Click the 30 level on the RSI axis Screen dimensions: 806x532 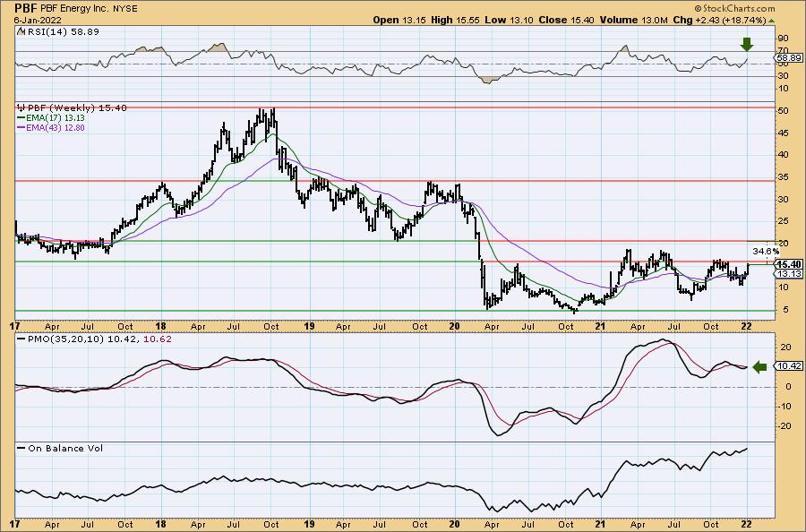(783, 76)
